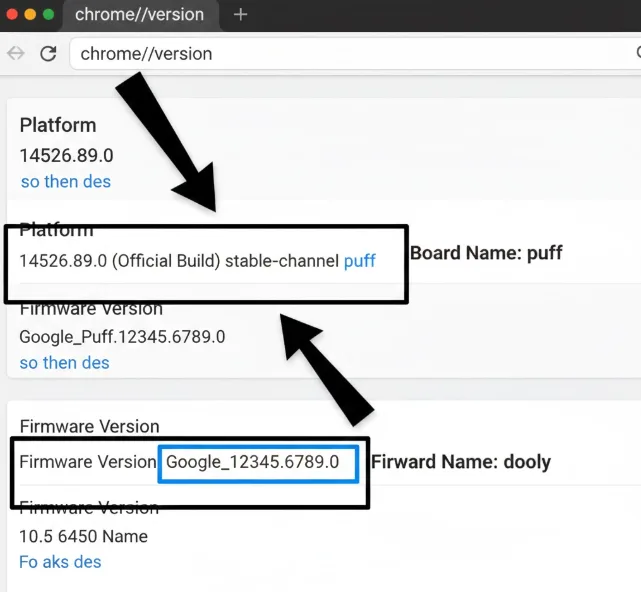Image resolution: width=641 pixels, height=592 pixels.
Task: Minimize the window using yellow button
Action: pyautogui.click(x=30, y=15)
